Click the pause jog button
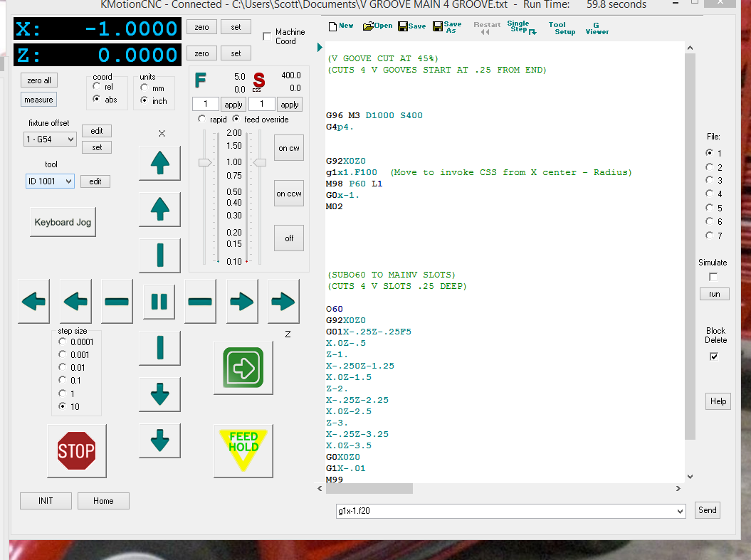The height and width of the screenshot is (560, 751). tap(159, 302)
